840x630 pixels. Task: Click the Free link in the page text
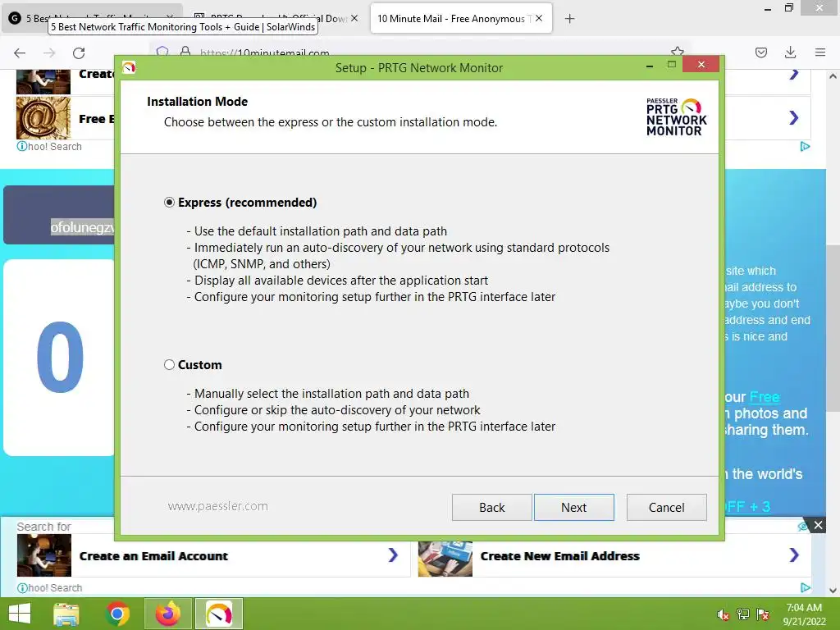[765, 397]
